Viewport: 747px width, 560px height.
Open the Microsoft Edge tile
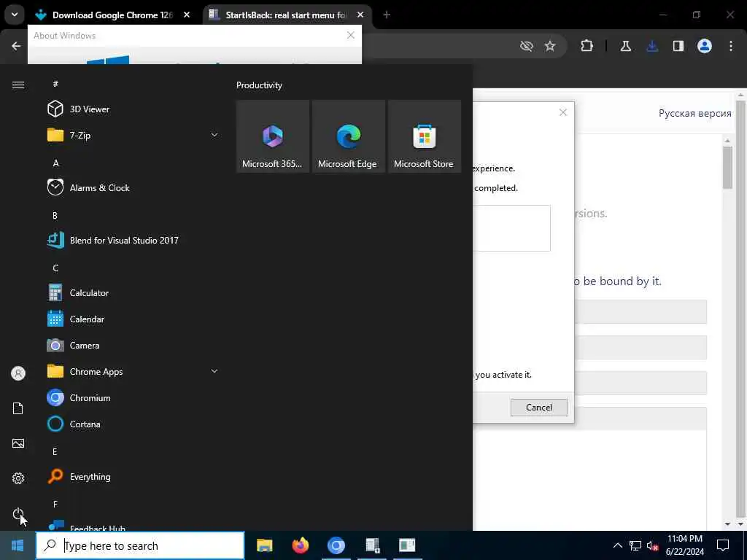pos(348,136)
